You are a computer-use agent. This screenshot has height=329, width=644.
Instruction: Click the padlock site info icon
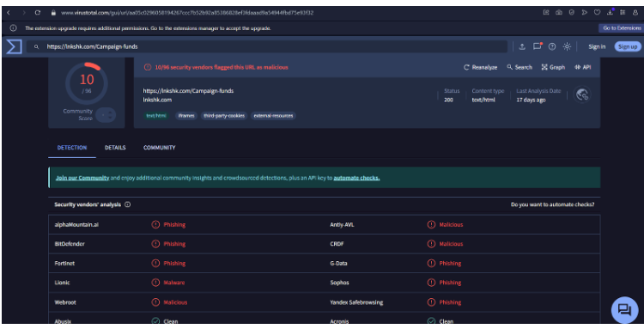point(53,13)
